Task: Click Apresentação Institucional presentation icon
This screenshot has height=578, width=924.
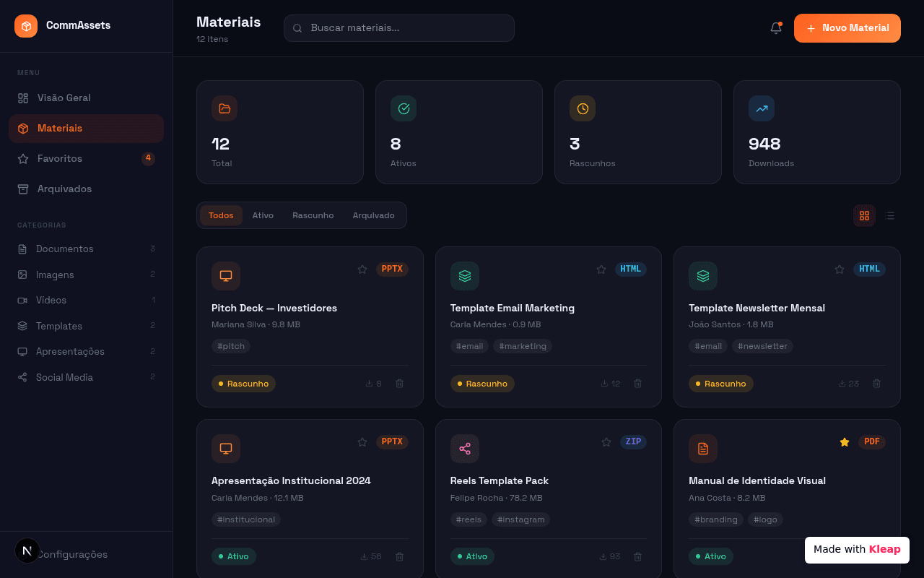Action: point(226,449)
